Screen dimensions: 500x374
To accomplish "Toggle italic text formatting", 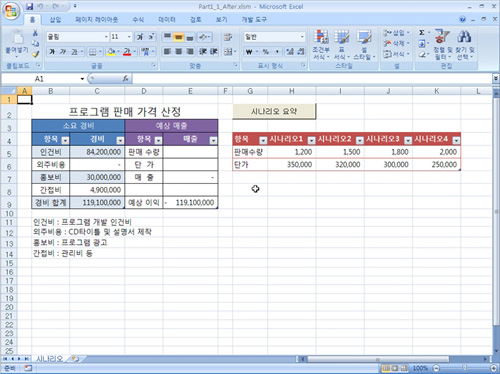I will (x=63, y=52).
